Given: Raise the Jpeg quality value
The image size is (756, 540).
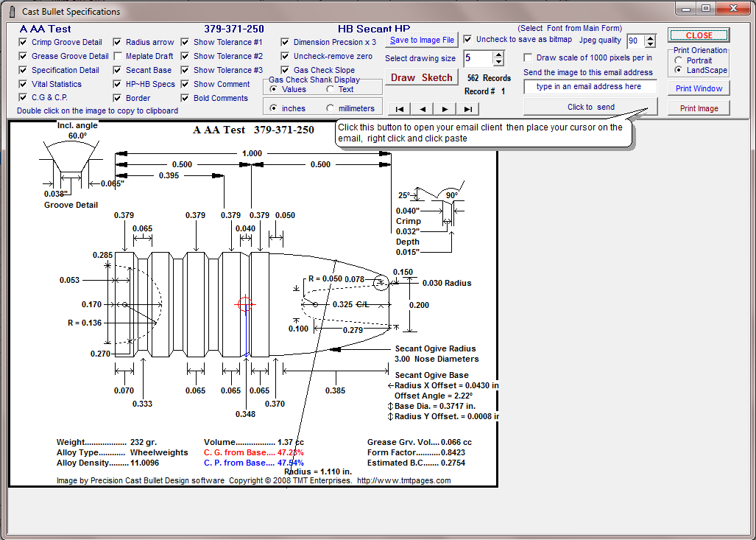Looking at the screenshot, I should 650,38.
